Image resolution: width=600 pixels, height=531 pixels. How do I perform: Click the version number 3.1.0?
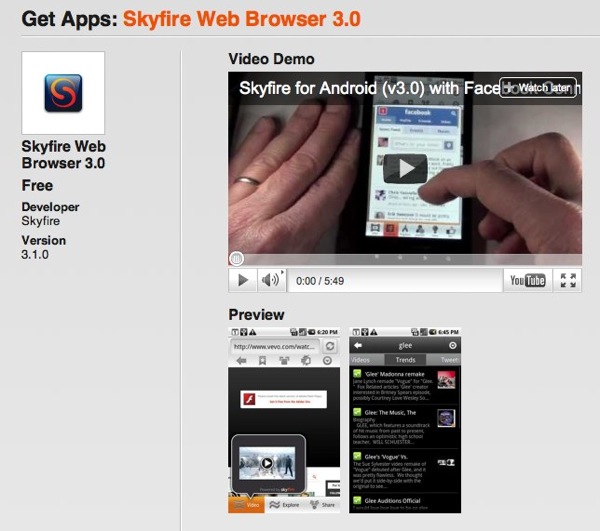pyautogui.click(x=35, y=255)
